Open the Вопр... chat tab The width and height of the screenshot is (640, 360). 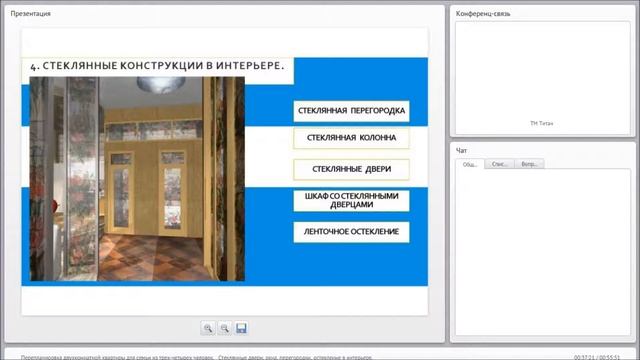click(529, 164)
